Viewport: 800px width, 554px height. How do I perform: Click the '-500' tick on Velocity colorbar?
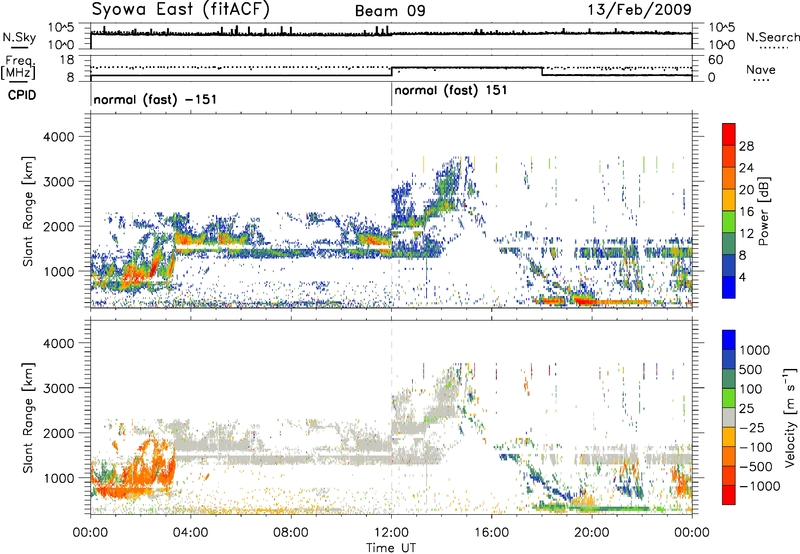(756, 467)
